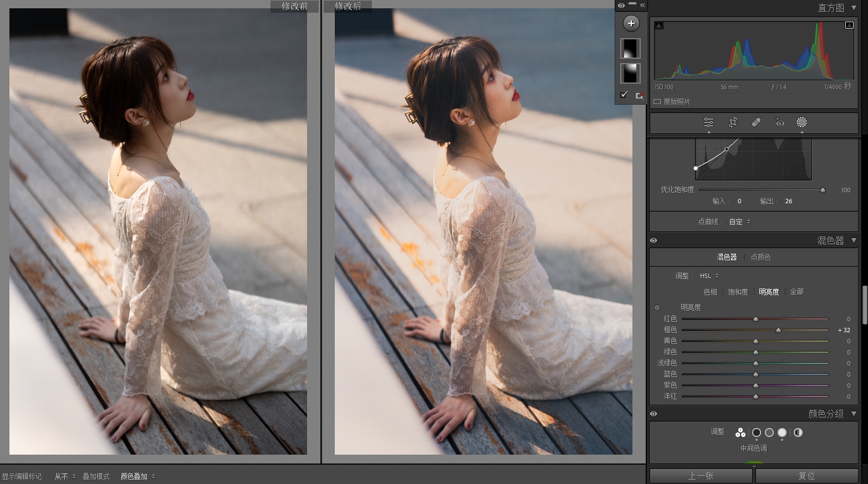Open 显示编辑标记 dropdown showing 从不
The width and height of the screenshot is (868, 484).
click(x=65, y=476)
